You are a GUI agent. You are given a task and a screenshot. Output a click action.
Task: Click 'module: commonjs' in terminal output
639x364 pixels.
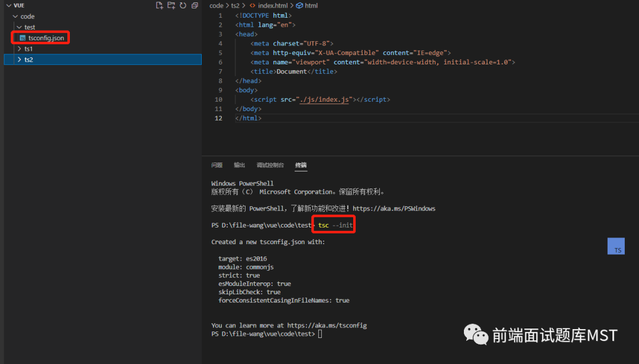coord(246,267)
